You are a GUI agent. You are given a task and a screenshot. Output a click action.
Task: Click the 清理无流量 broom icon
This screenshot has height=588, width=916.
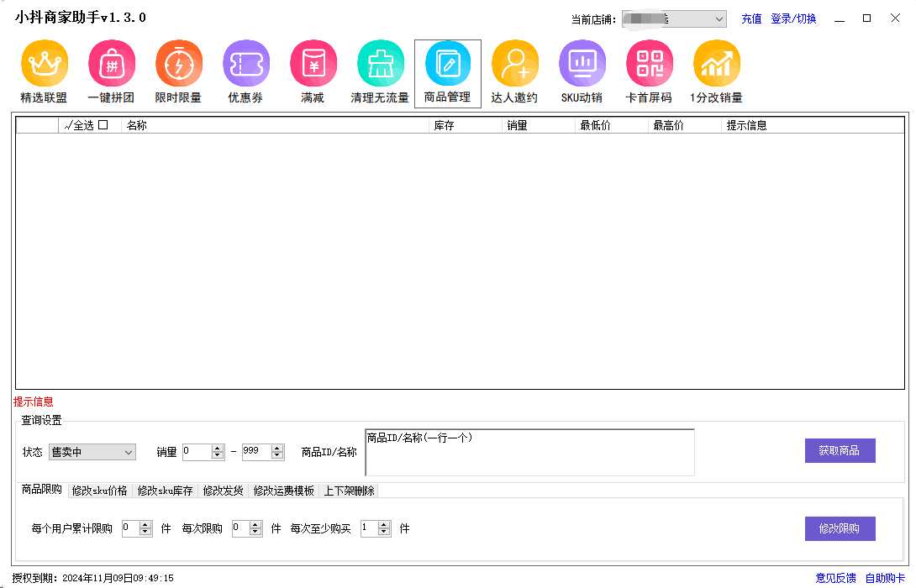point(380,64)
